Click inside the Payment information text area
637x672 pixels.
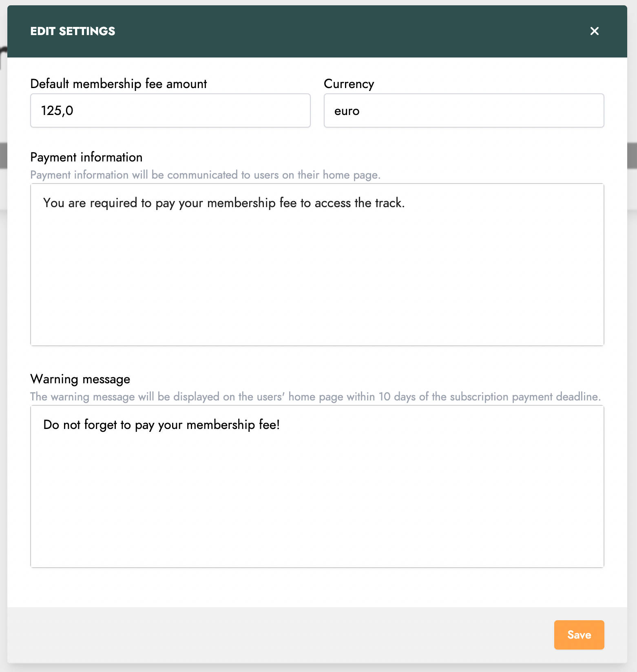point(317,265)
